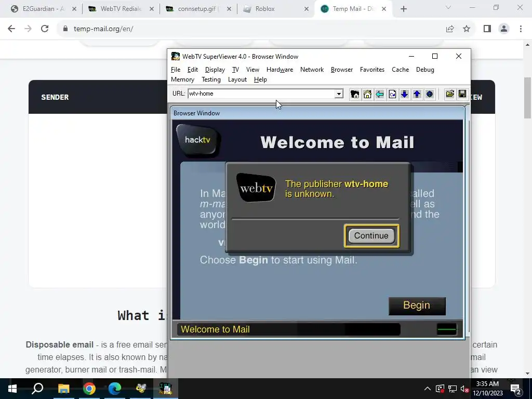Close the Roblox tab in Chrome

307,9
